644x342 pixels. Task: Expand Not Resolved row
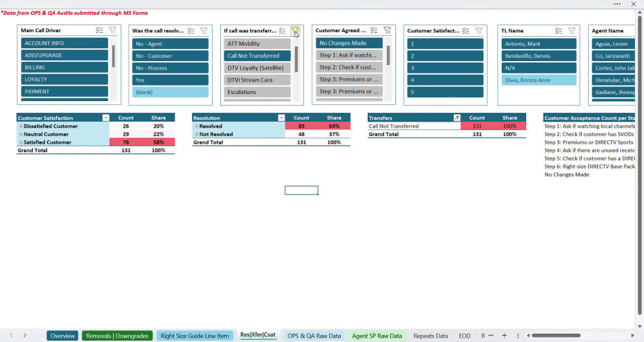pyautogui.click(x=196, y=134)
